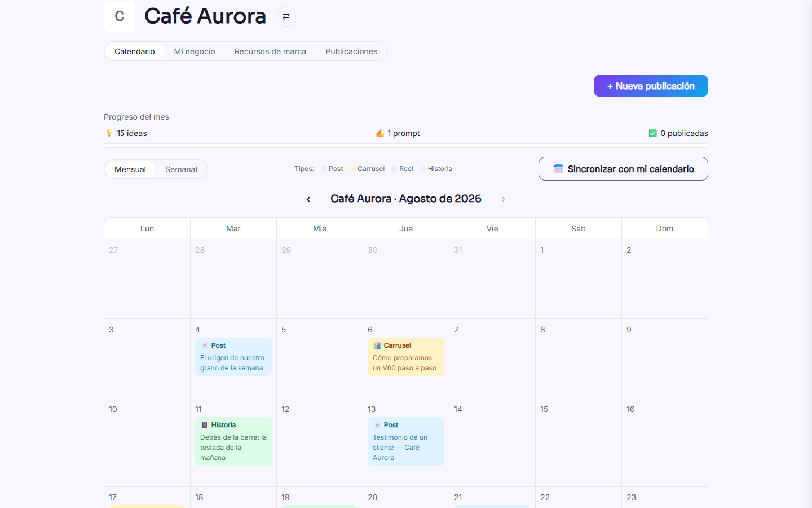Click the Historia type color dot
This screenshot has height=508, width=812.
point(423,169)
